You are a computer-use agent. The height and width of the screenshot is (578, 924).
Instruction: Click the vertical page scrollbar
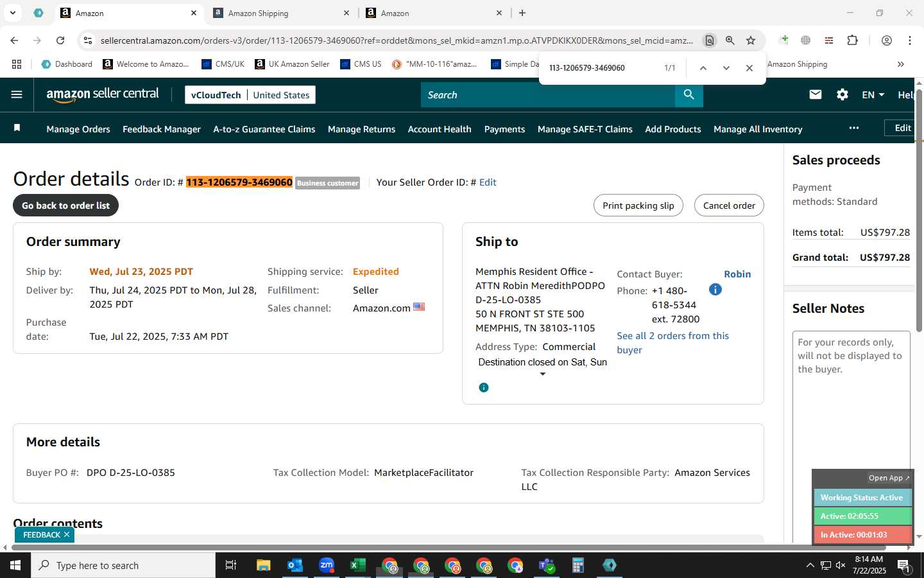[919, 211]
